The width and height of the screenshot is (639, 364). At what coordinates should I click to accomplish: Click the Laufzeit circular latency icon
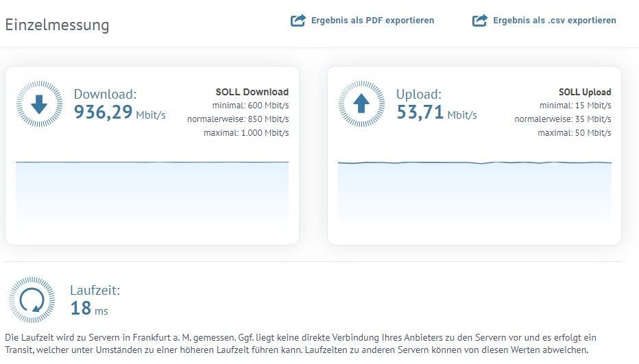[x=32, y=300]
